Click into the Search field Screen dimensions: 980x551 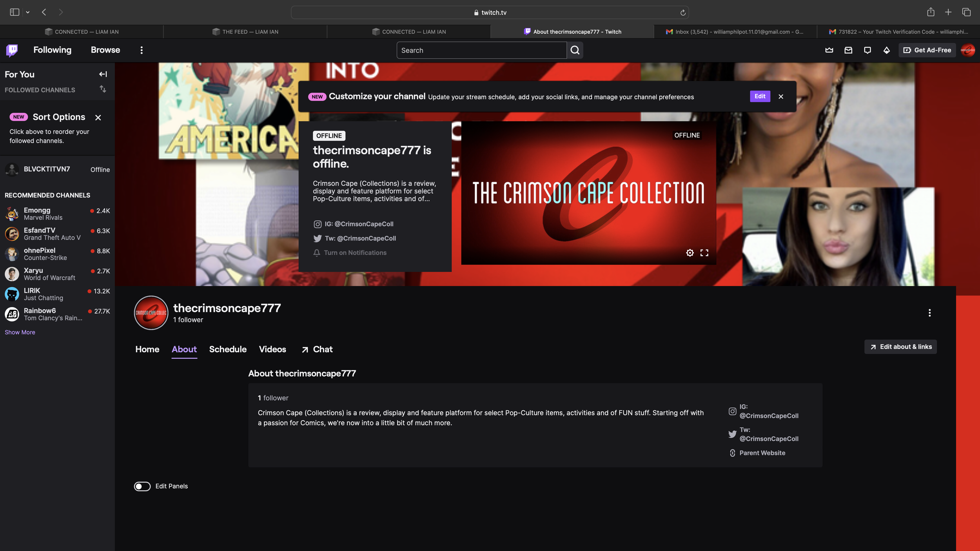[x=481, y=50]
